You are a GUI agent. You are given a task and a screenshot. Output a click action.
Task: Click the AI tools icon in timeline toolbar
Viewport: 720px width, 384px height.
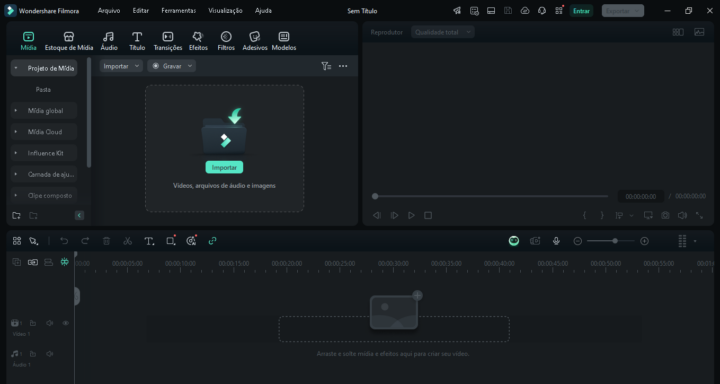point(191,241)
